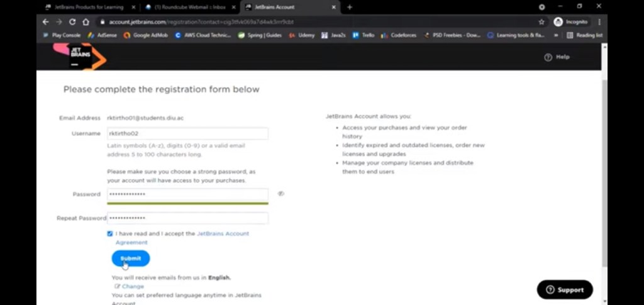Show password using the eye icon

pyautogui.click(x=281, y=194)
